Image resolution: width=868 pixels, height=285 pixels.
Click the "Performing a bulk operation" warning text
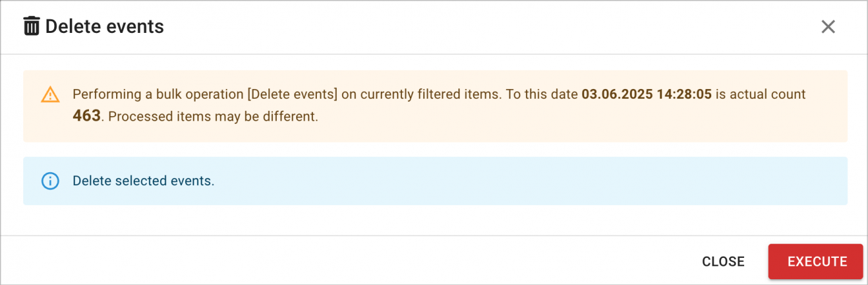tap(158, 94)
